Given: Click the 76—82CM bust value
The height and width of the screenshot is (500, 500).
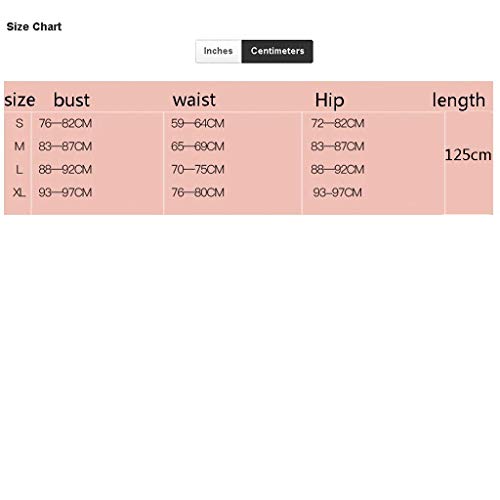Looking at the screenshot, I should click(x=65, y=124).
